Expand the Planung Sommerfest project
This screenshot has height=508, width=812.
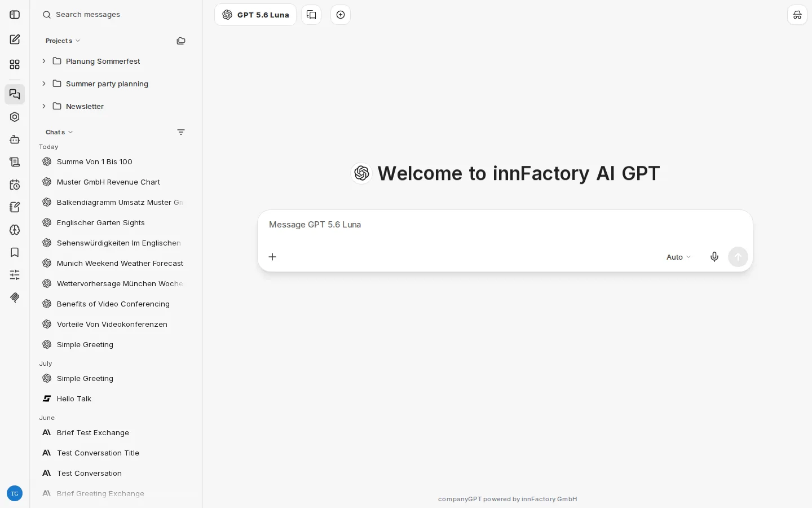click(x=44, y=61)
